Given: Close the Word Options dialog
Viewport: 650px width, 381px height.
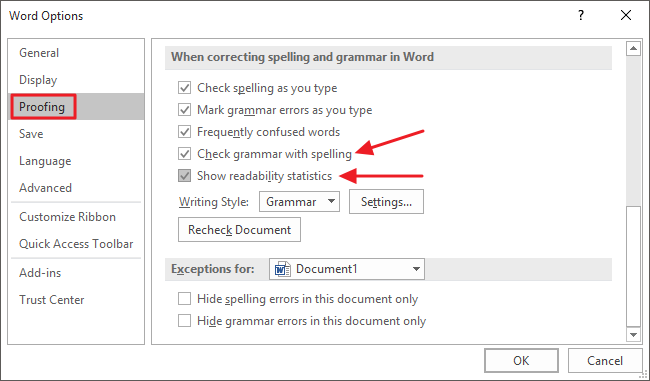Looking at the screenshot, I should (626, 15).
